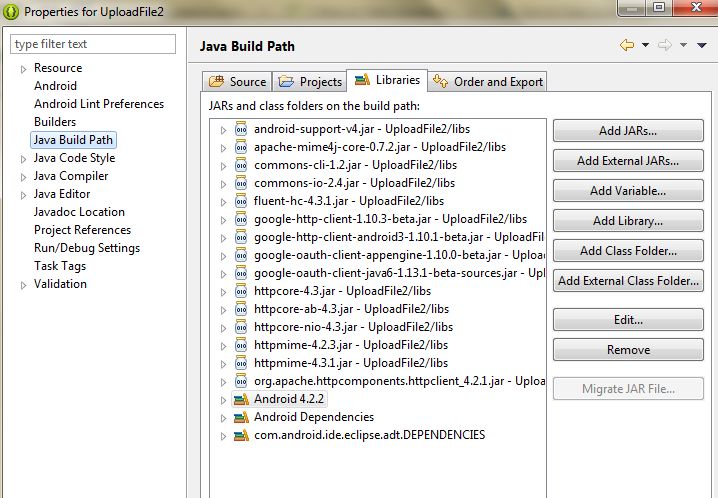Expand the Java Code Style node
This screenshot has height=498, width=718.
(x=23, y=159)
